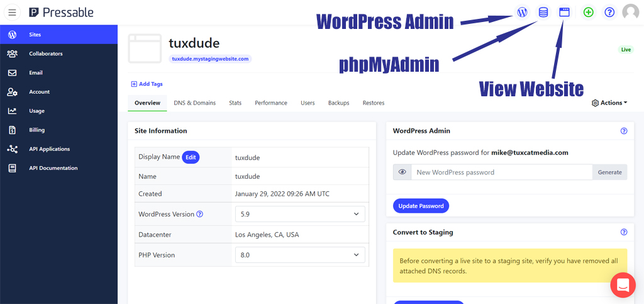Open the hamburger menu toggle
644x304 pixels.
(12, 13)
